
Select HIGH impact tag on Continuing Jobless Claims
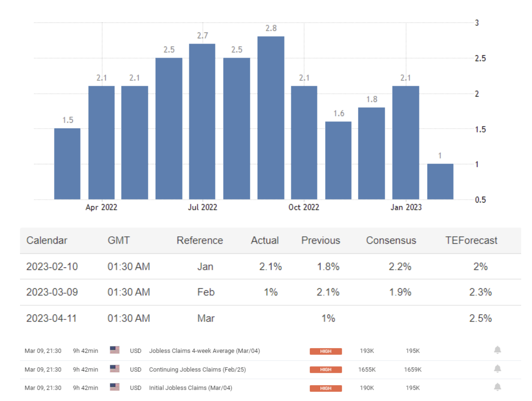(326, 370)
